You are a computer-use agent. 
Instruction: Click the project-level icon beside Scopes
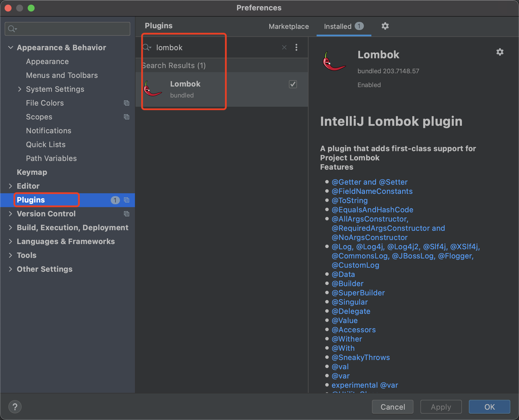127,117
